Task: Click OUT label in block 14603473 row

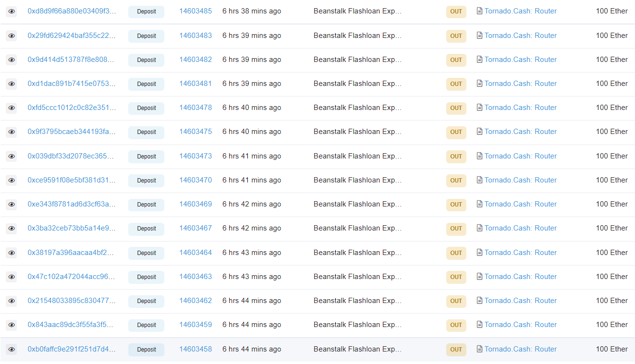Action: coord(456,156)
